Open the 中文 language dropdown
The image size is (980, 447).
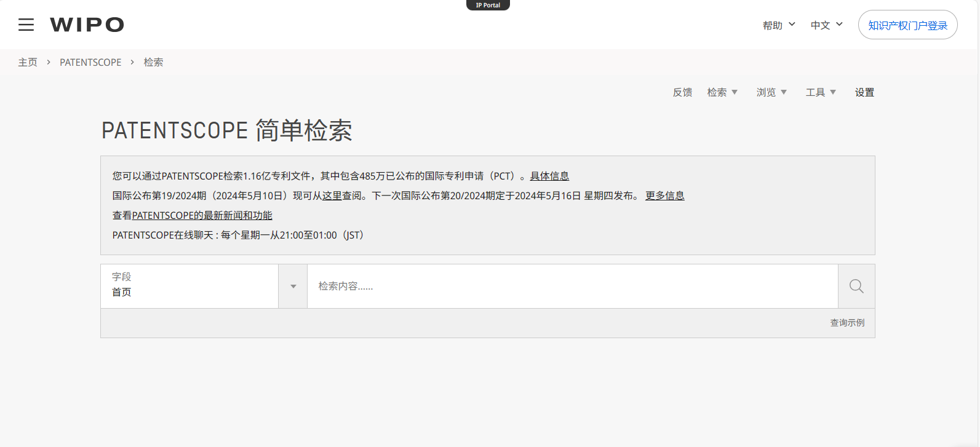[826, 25]
